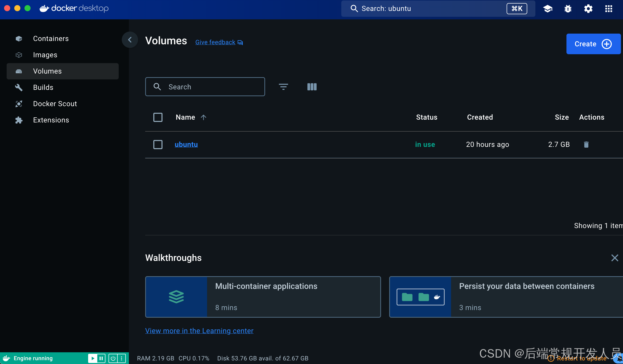623x364 pixels.
Task: Click the RAM 2.19 GB status entry
Action: pos(156,358)
